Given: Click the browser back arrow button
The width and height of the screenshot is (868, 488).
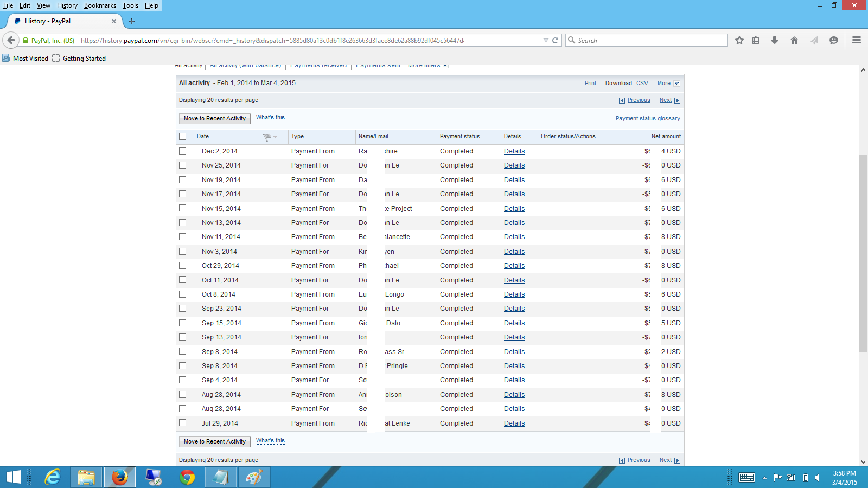Looking at the screenshot, I should pos(11,41).
